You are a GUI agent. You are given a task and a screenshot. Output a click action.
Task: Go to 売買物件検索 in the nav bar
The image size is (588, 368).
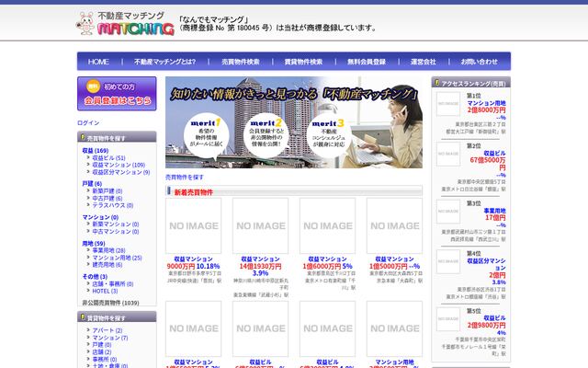[x=241, y=62]
